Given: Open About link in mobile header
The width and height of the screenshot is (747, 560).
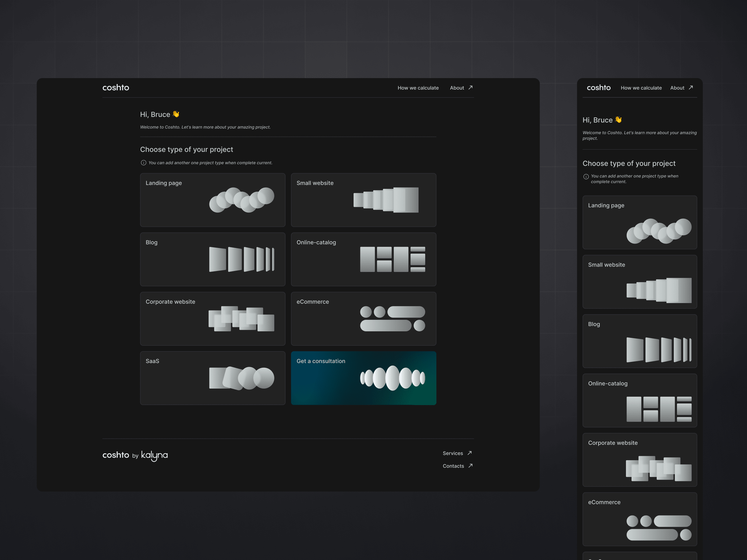Looking at the screenshot, I should click(x=677, y=88).
